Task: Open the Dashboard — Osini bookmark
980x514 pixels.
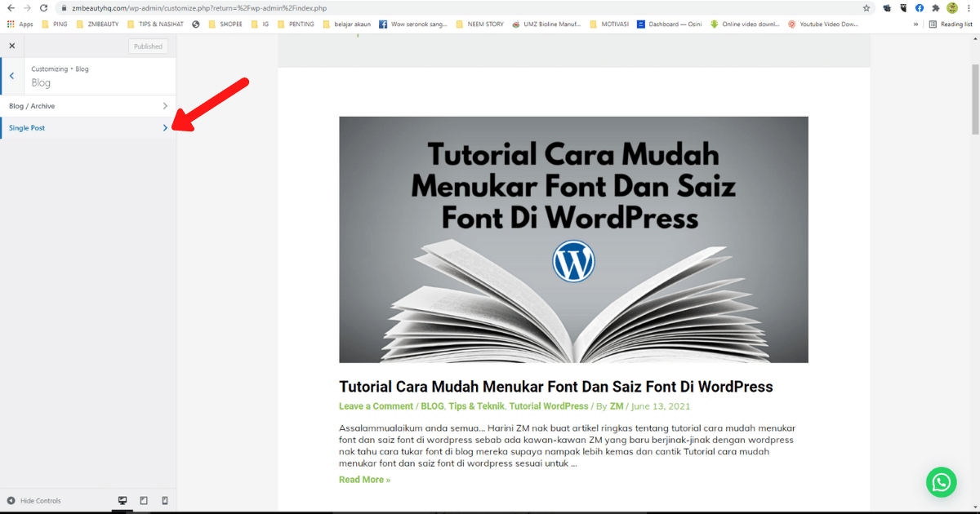Action: 670,24
